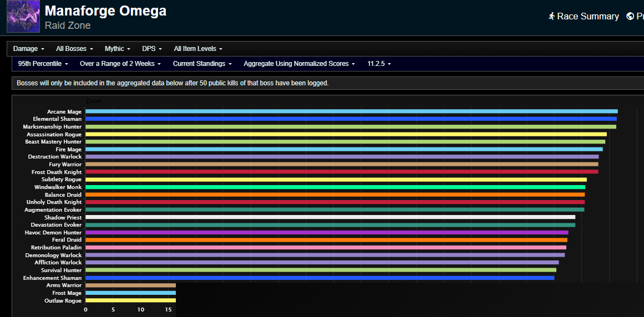Click the Manaforge Omega page title
The image size is (644, 317).
click(x=105, y=11)
